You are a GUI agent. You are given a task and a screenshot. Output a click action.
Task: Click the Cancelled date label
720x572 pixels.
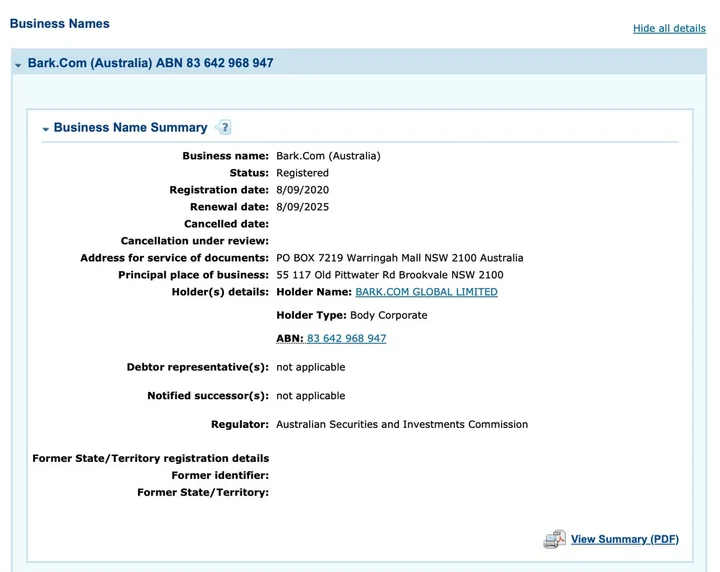(x=226, y=224)
